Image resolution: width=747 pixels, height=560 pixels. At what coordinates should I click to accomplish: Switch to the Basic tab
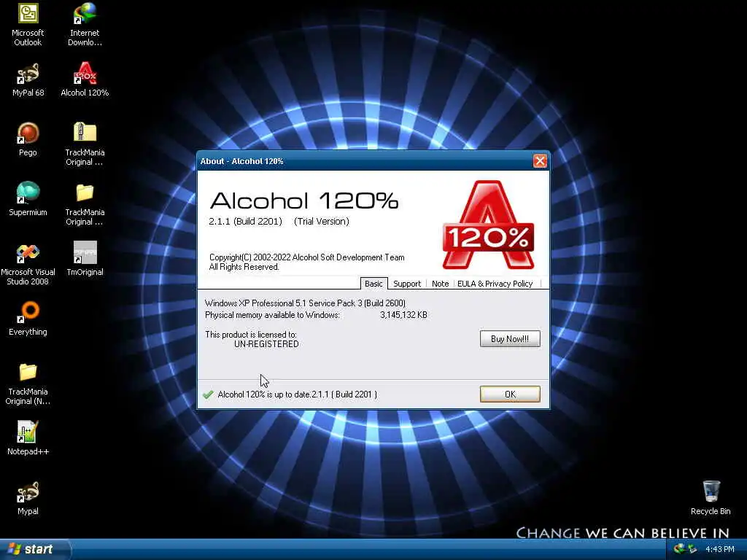coord(373,284)
